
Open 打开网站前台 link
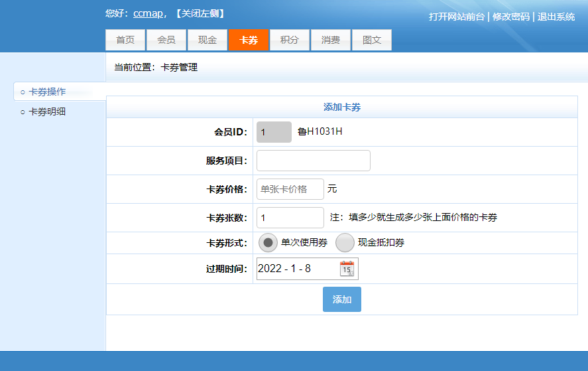(457, 17)
